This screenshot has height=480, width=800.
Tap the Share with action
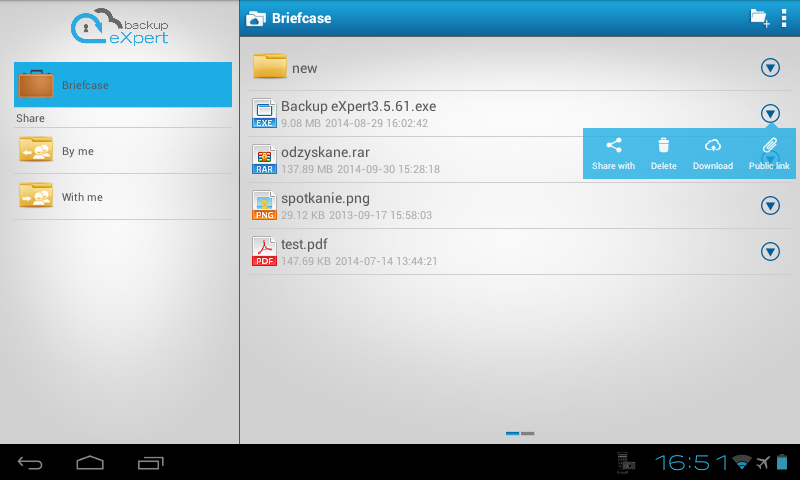pos(613,154)
